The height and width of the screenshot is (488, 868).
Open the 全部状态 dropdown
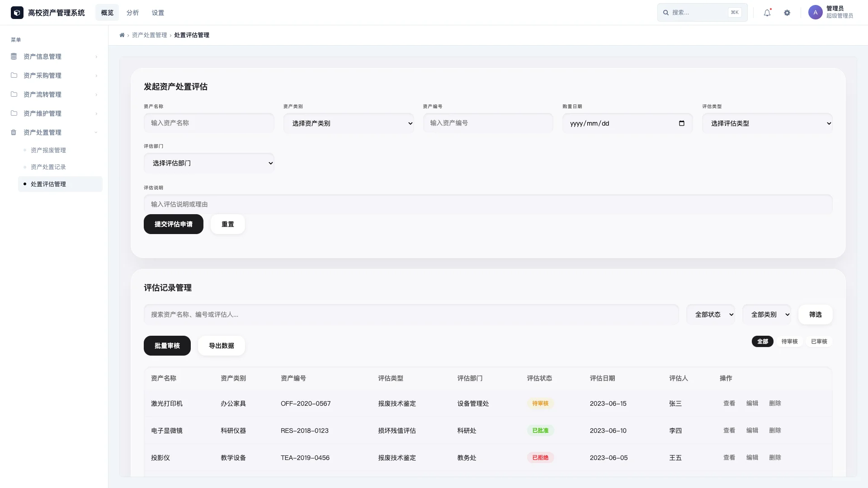click(710, 314)
